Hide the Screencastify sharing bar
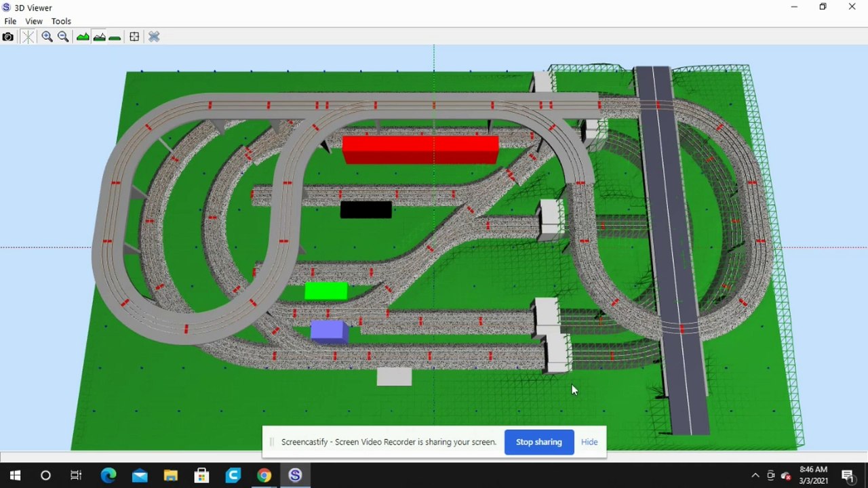 click(589, 442)
